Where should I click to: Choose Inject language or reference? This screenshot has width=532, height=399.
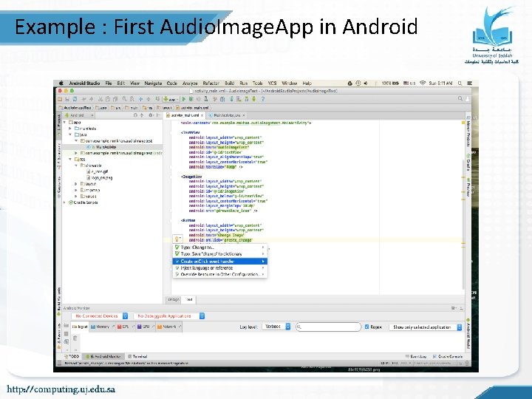click(x=220, y=268)
